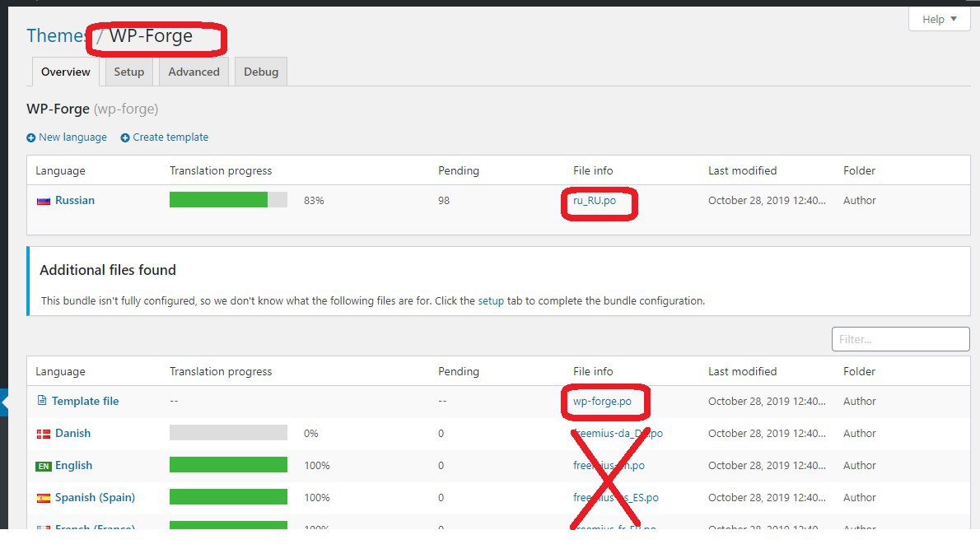The width and height of the screenshot is (980, 558).
Task: Click the Spanish flag icon
Action: [43, 499]
